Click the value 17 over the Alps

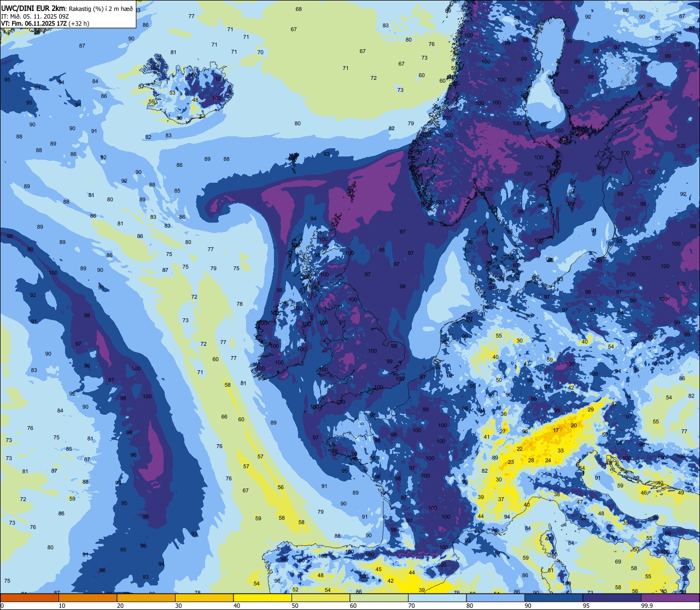tap(556, 431)
